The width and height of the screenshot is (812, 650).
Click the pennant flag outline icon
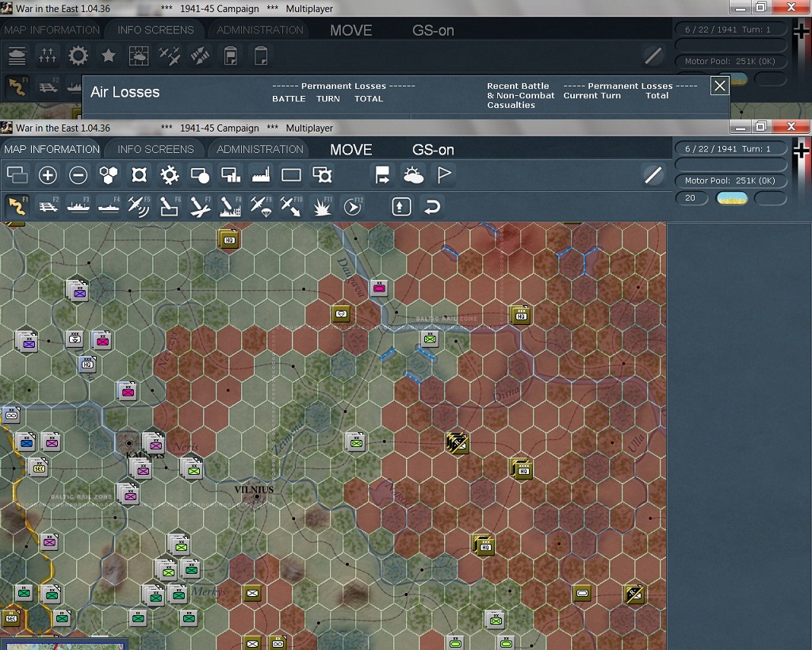[x=444, y=175]
